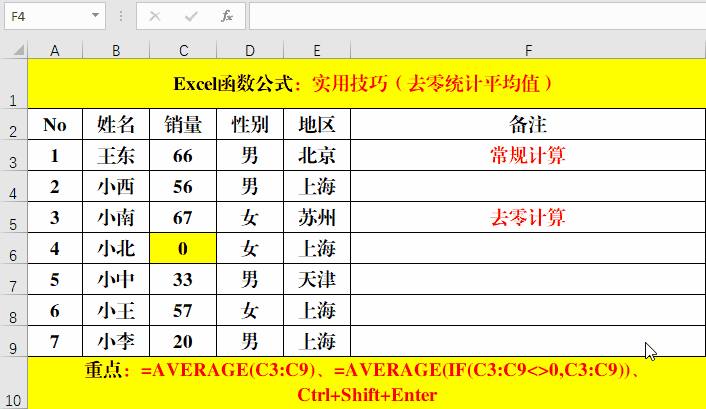Select column C header

pos(183,50)
